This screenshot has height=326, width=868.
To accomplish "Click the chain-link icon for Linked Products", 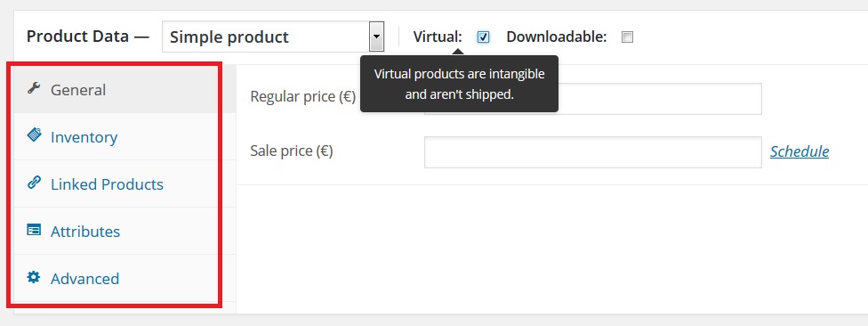I will (x=34, y=183).
